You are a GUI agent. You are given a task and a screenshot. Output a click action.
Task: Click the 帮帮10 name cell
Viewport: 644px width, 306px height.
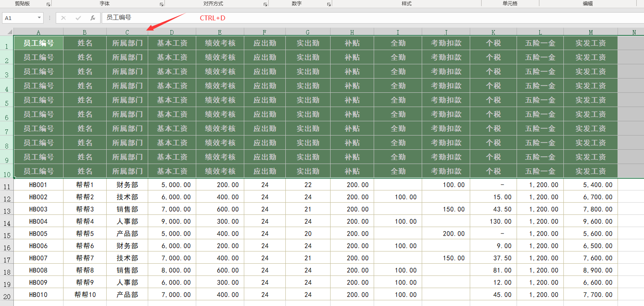pos(85,295)
